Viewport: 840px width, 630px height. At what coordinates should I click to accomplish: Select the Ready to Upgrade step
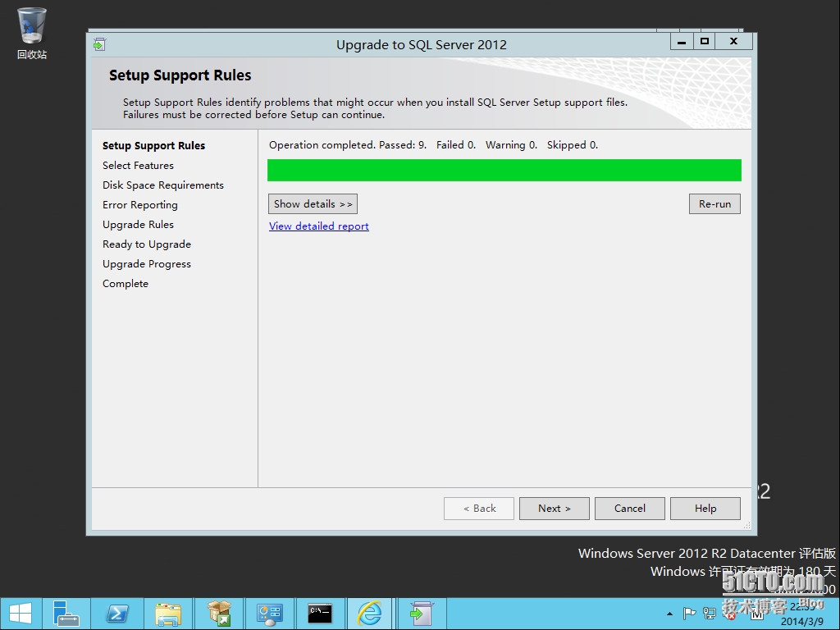(x=147, y=244)
